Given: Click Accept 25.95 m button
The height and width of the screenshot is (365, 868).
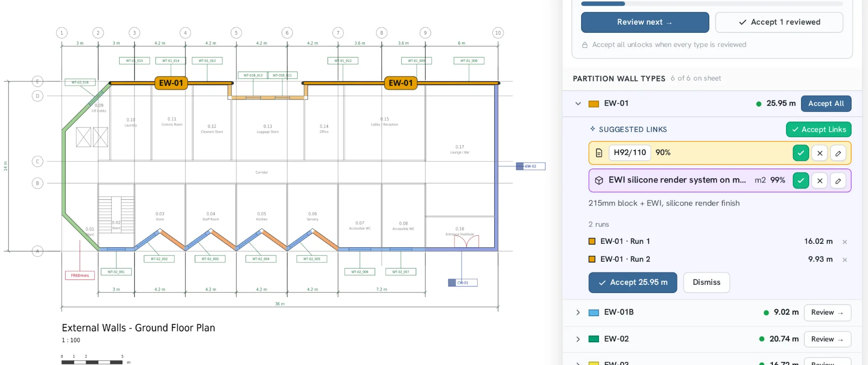Looking at the screenshot, I should [633, 282].
